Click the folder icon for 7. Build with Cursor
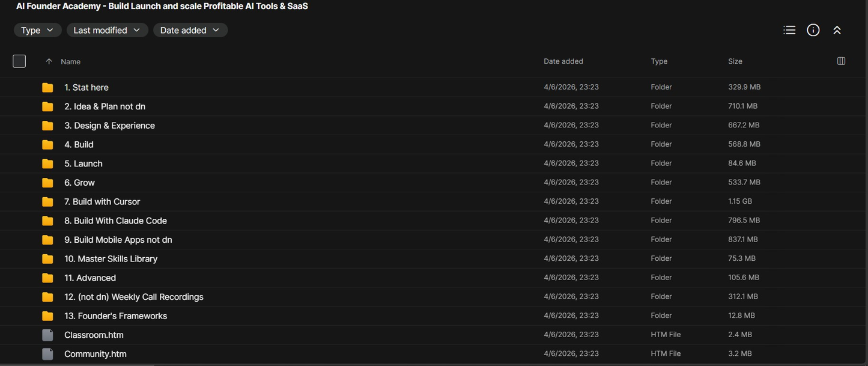 pyautogui.click(x=47, y=201)
